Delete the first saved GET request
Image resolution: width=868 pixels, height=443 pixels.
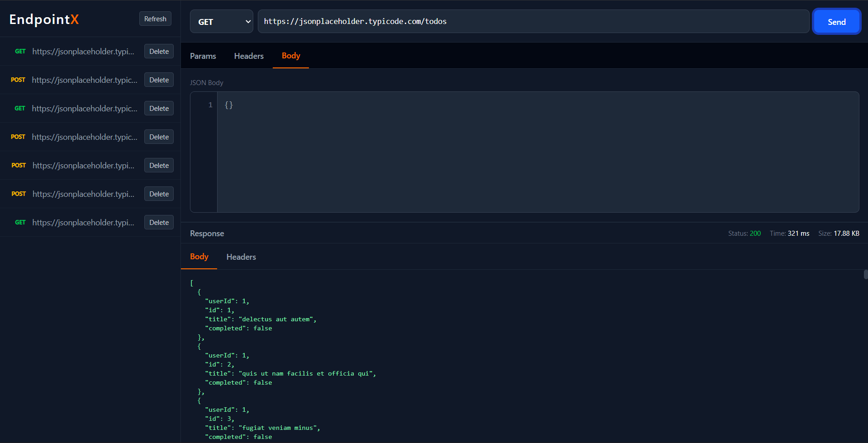[x=159, y=51]
